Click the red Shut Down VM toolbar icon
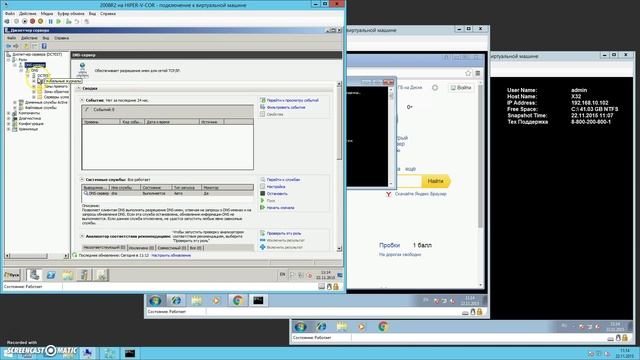Image resolution: width=640 pixels, height=360 pixels. coord(32,21)
